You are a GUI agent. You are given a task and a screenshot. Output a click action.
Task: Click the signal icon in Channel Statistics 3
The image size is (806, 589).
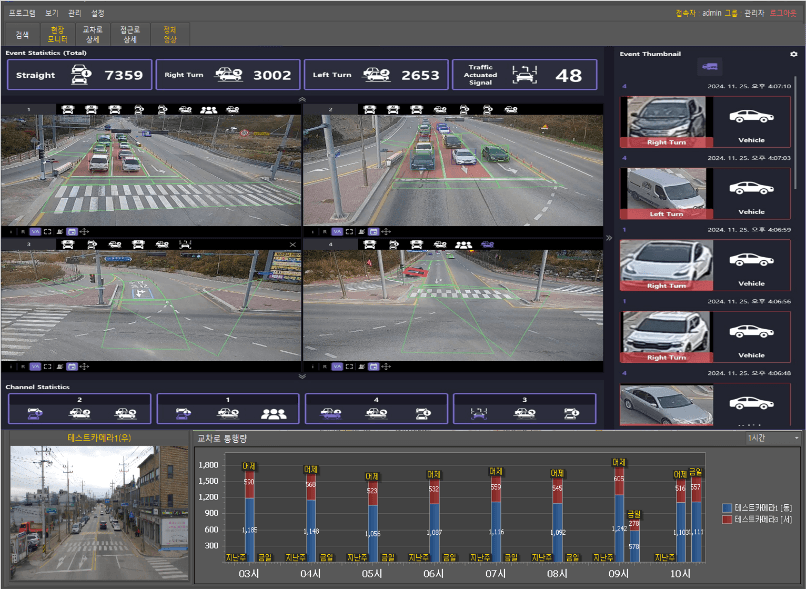pos(479,414)
